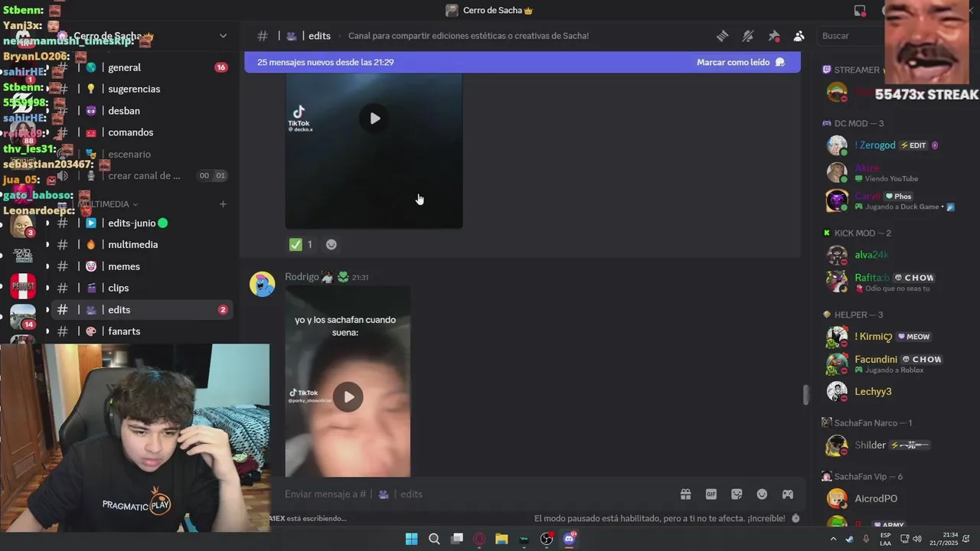Collapse the MULTIMEDIA category
This screenshot has width=980, height=551.
pyautogui.click(x=107, y=204)
